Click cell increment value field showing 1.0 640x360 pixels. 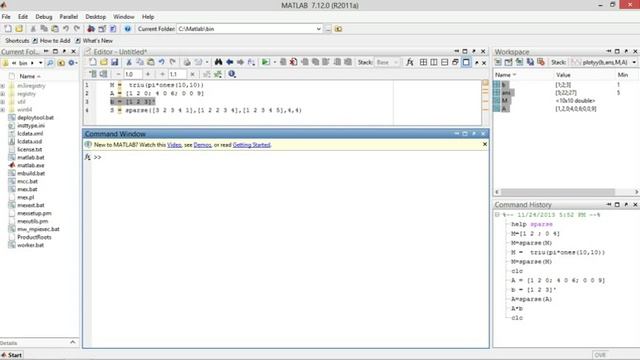132,74
